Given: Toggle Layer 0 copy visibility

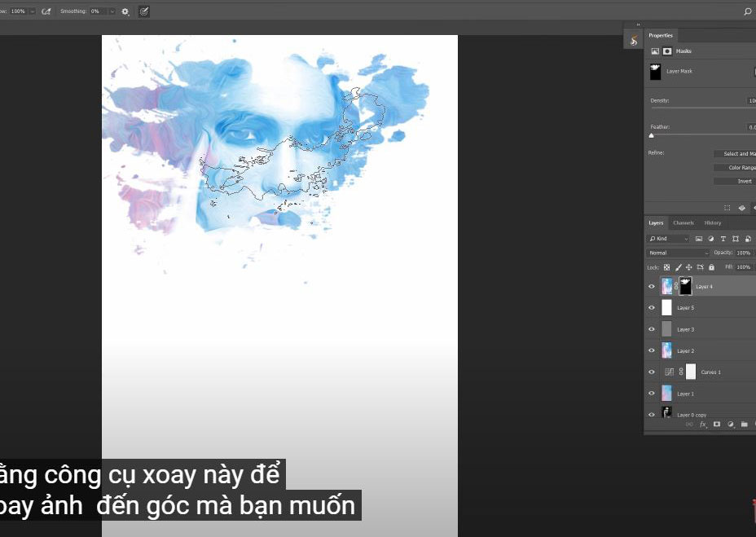Looking at the screenshot, I should click(x=652, y=415).
